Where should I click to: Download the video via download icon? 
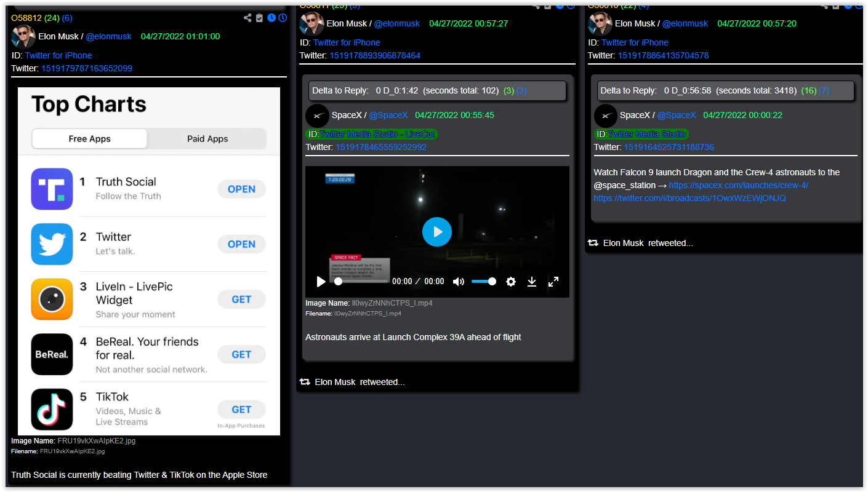(532, 281)
